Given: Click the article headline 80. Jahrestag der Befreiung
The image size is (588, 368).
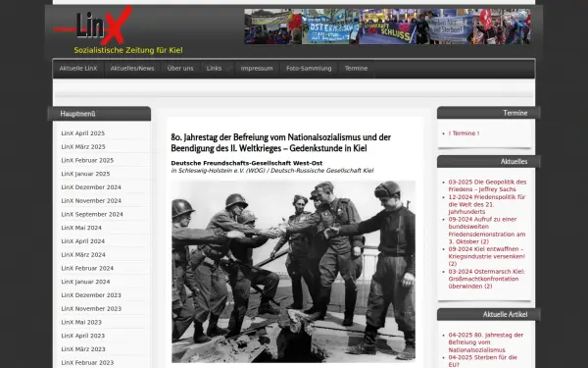Looking at the screenshot, I should 281,142.
